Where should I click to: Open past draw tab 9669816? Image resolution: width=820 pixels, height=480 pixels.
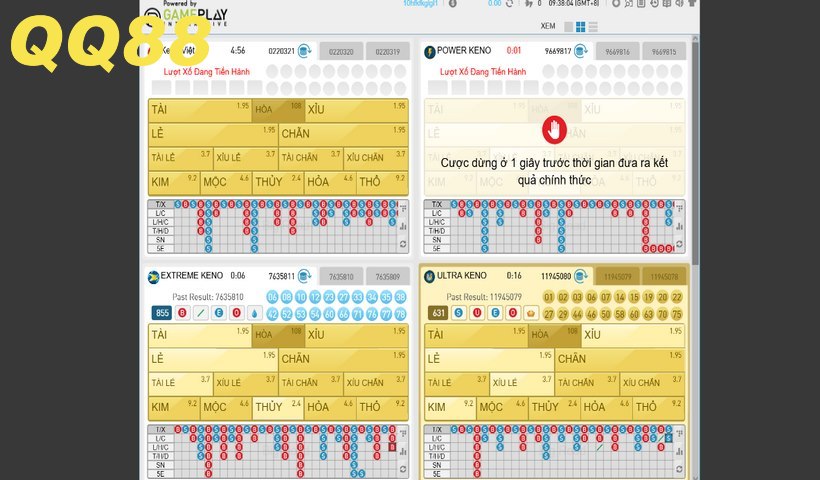(x=618, y=51)
